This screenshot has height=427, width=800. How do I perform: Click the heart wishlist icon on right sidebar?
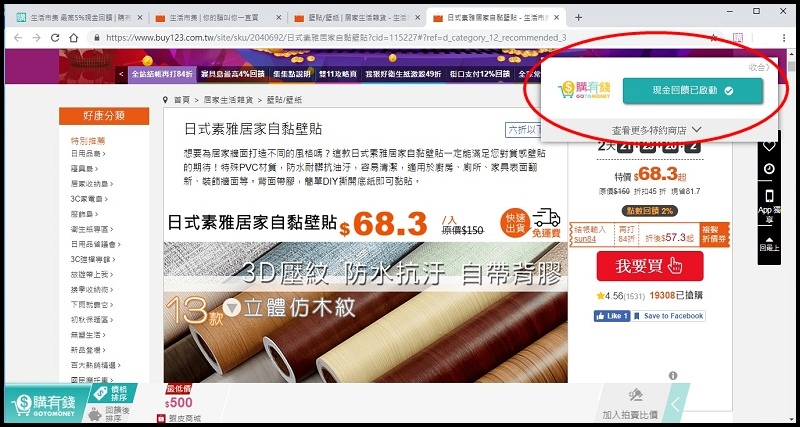coord(768,145)
